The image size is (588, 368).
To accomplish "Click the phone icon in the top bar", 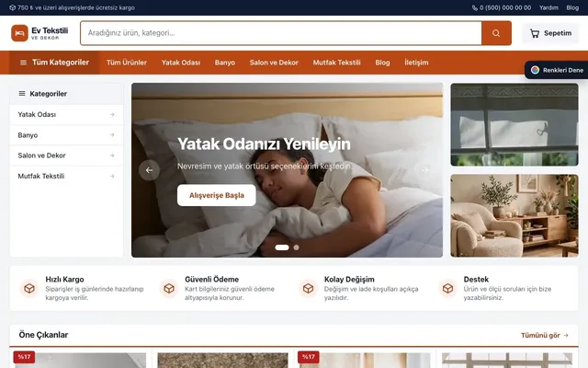I will [x=475, y=7].
